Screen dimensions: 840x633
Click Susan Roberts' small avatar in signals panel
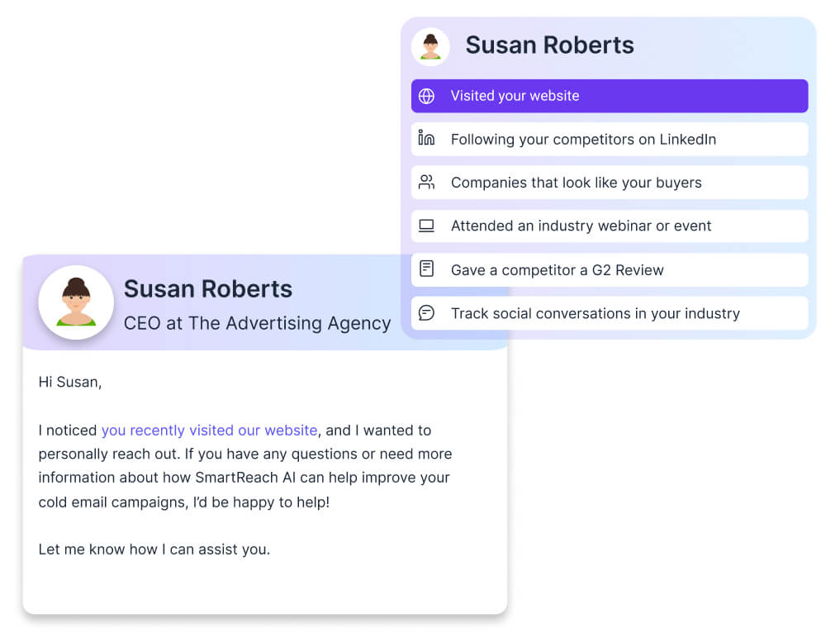(430, 46)
